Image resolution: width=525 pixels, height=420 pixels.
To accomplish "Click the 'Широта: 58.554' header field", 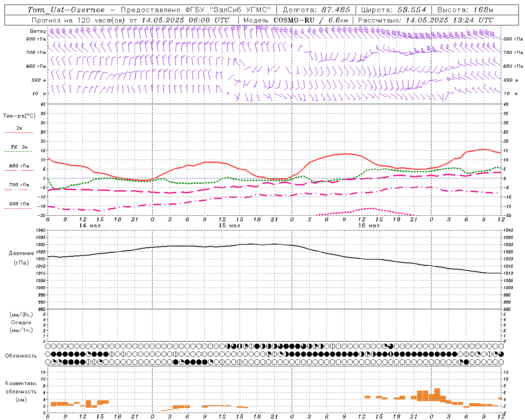I will tap(393, 10).
